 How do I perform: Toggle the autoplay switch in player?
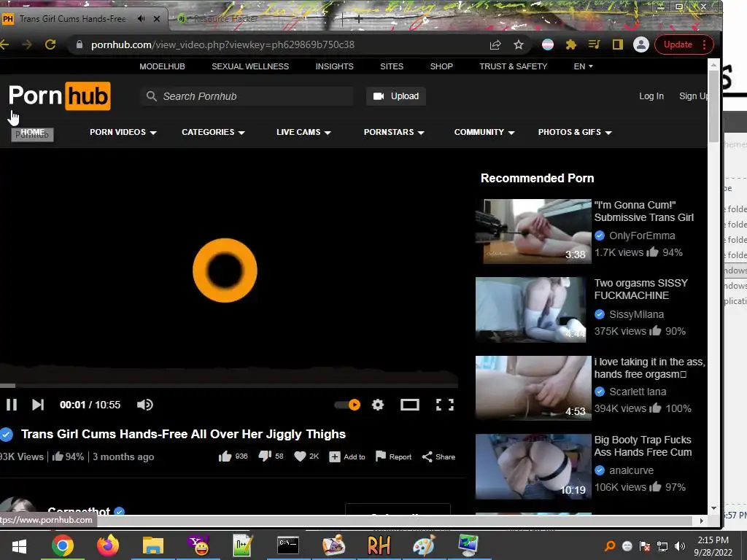(x=347, y=405)
